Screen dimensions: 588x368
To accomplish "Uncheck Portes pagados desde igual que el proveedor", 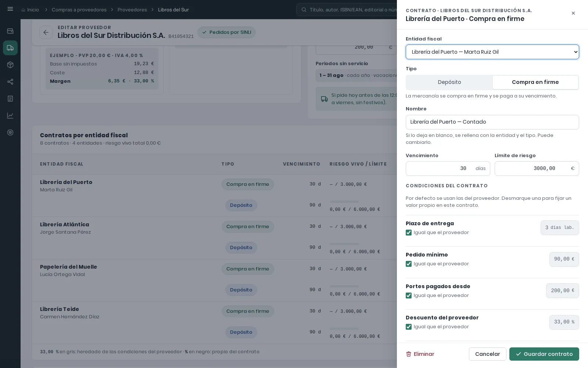I will (409, 296).
